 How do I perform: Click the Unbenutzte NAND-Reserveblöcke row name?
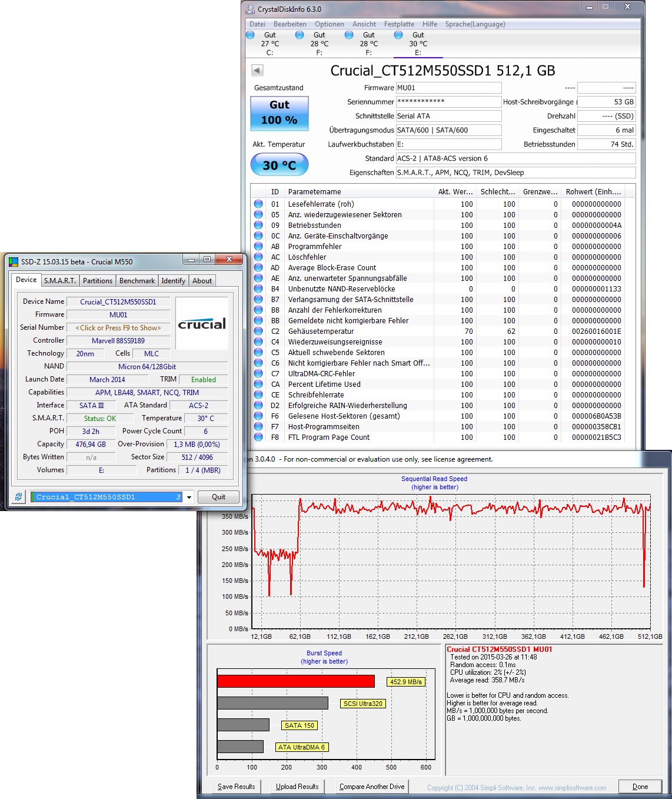pyautogui.click(x=341, y=289)
